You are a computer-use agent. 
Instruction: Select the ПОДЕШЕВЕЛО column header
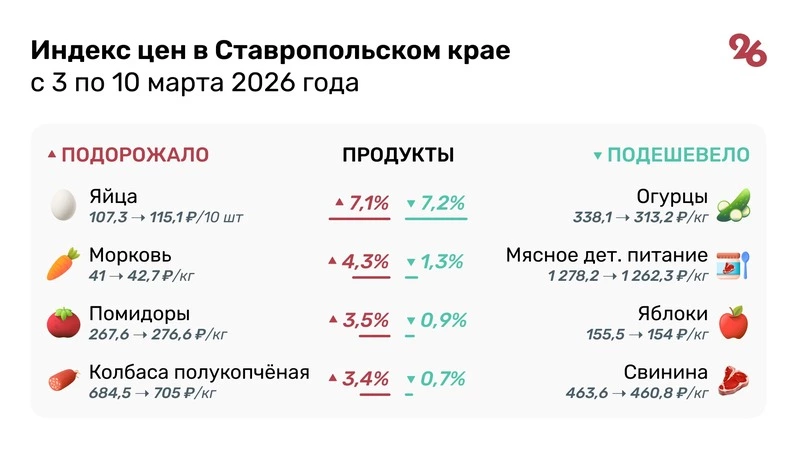point(678,155)
